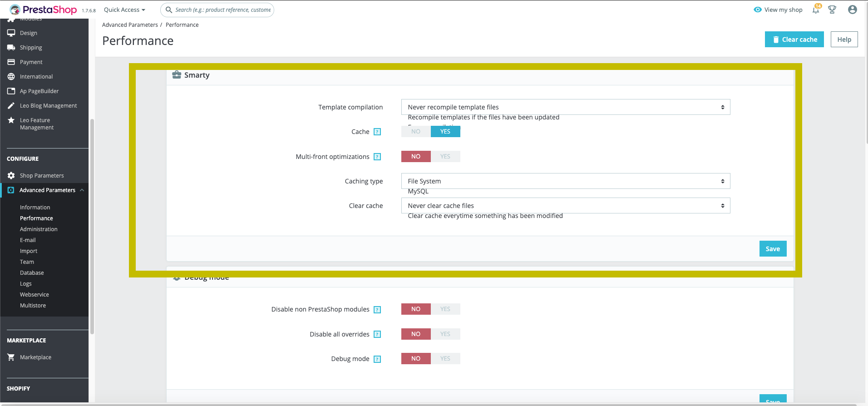Open the Caching type dropdown
868x406 pixels.
point(566,181)
